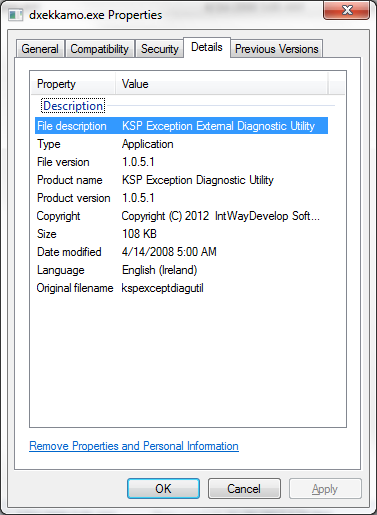Go to Previous Versions tab
The image size is (377, 515).
276,49
